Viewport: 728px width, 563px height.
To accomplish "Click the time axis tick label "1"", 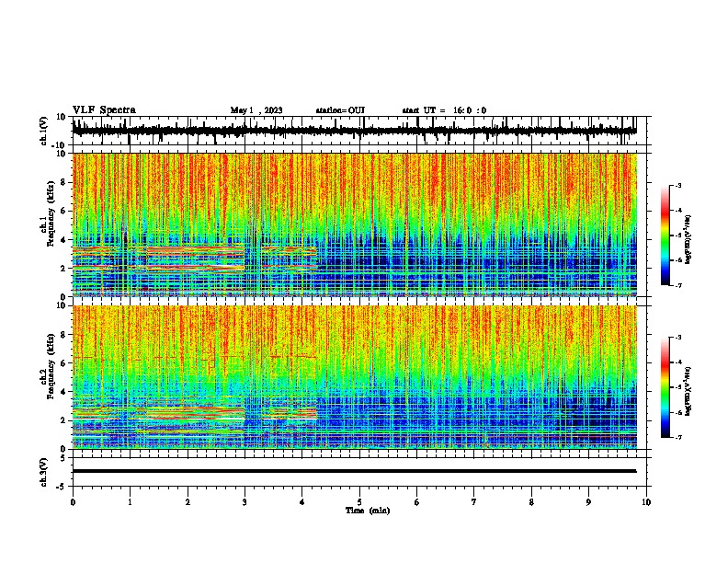I will coord(130,502).
